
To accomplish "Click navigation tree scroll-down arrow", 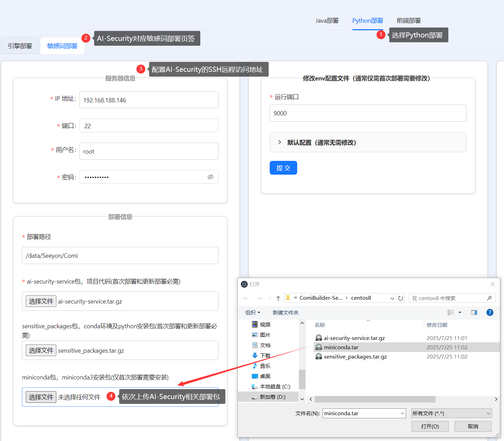I will (302, 399).
